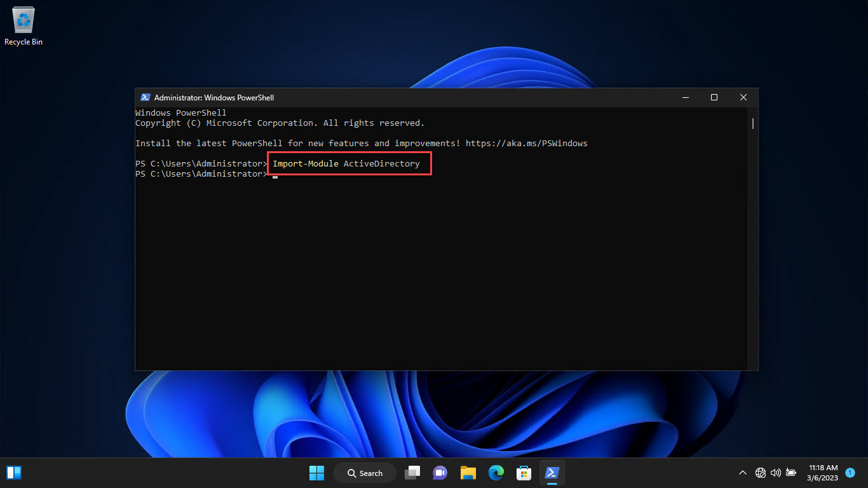Viewport: 868px width, 488px height.
Task: Click the Administrator: Windows PowerShell title text
Action: pos(214,98)
